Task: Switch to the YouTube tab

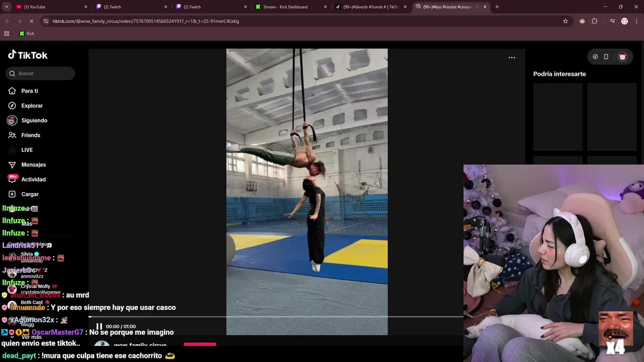Action: point(49,7)
